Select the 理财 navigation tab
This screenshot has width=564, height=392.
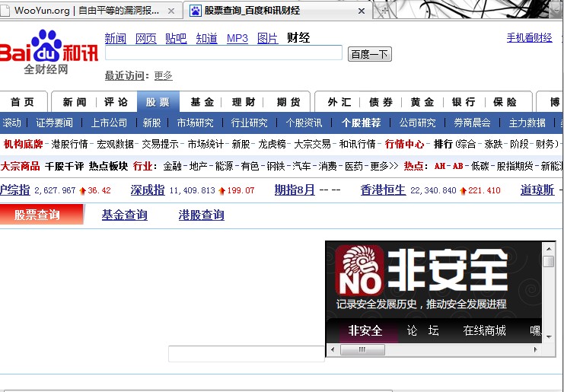pos(244,102)
